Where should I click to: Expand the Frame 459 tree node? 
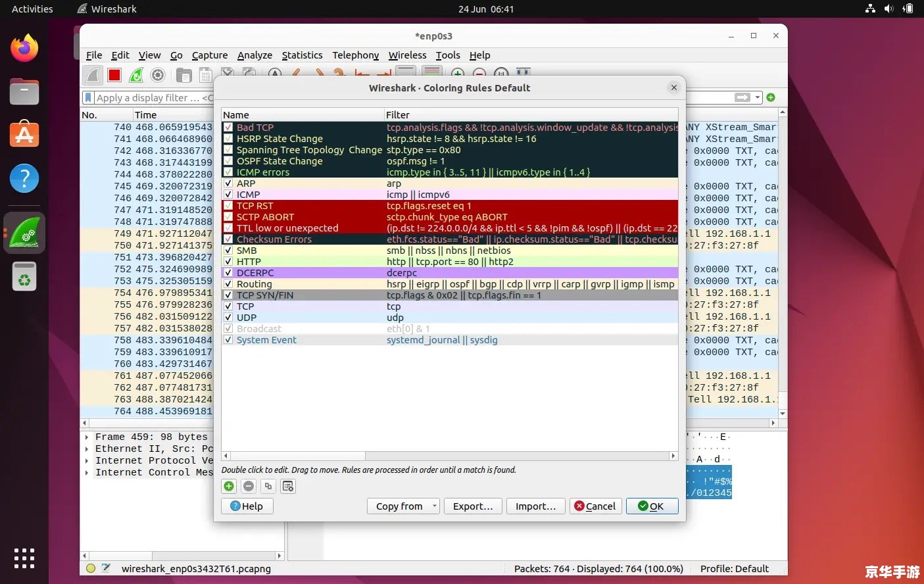(87, 437)
